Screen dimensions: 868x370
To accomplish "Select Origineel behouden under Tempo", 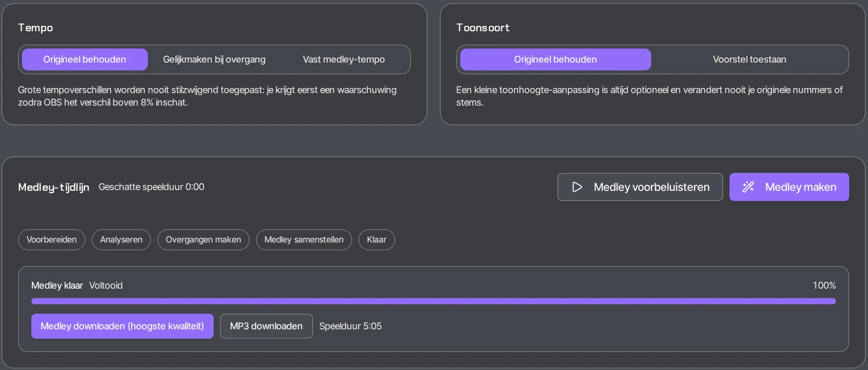I will 85,59.
